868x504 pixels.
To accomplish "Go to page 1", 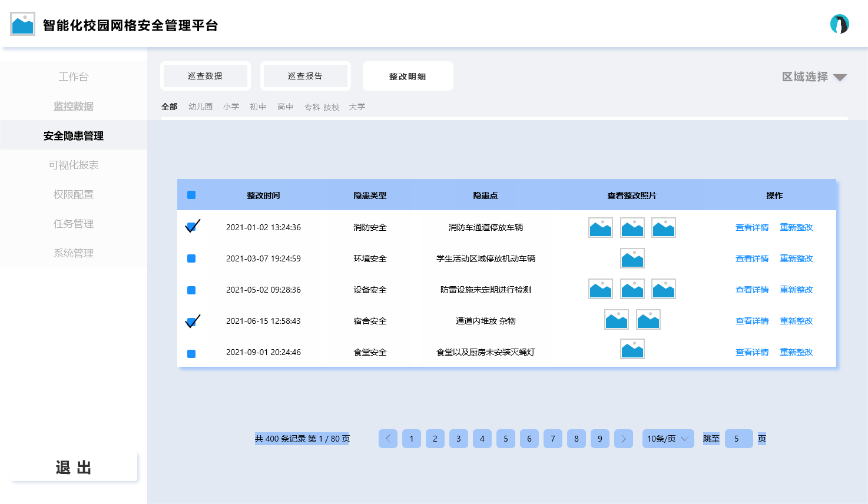I will (x=412, y=439).
